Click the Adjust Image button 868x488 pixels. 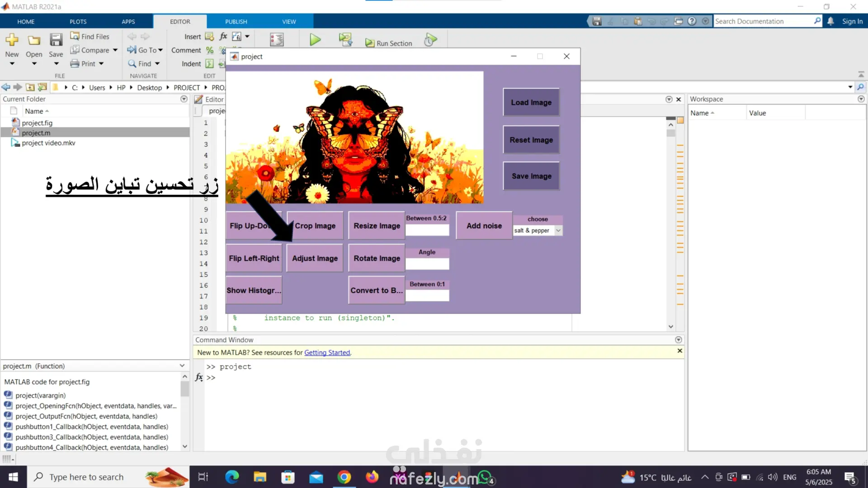[315, 258]
